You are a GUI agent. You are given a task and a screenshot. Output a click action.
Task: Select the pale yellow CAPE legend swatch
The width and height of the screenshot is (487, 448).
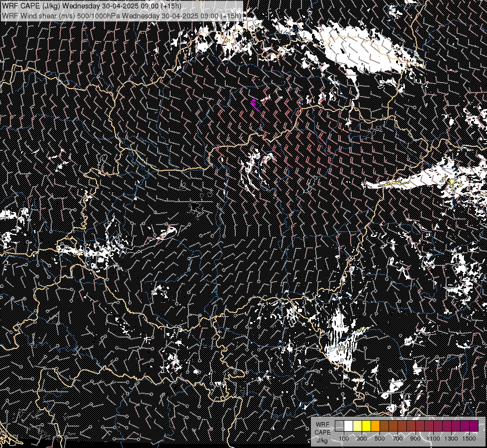358,426
